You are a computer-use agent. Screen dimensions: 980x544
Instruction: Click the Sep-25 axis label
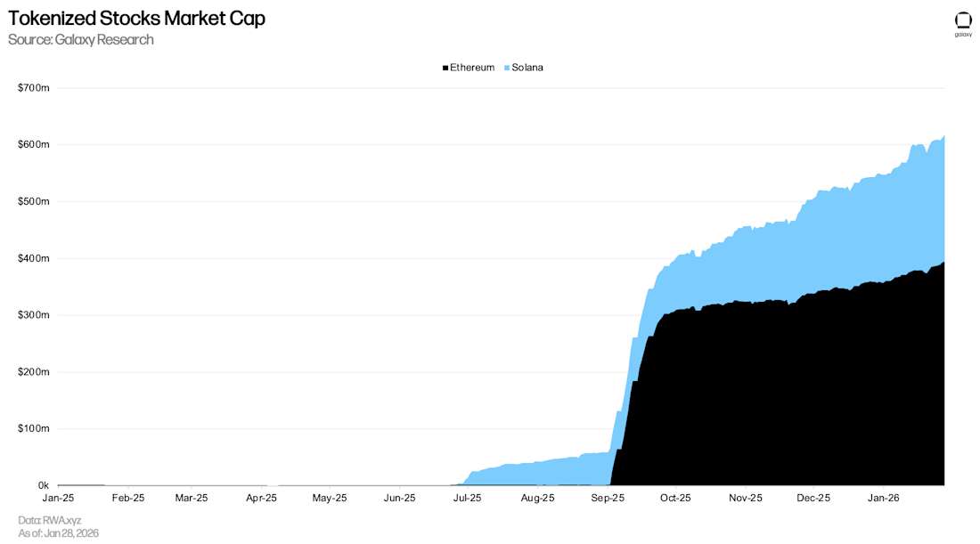608,498
